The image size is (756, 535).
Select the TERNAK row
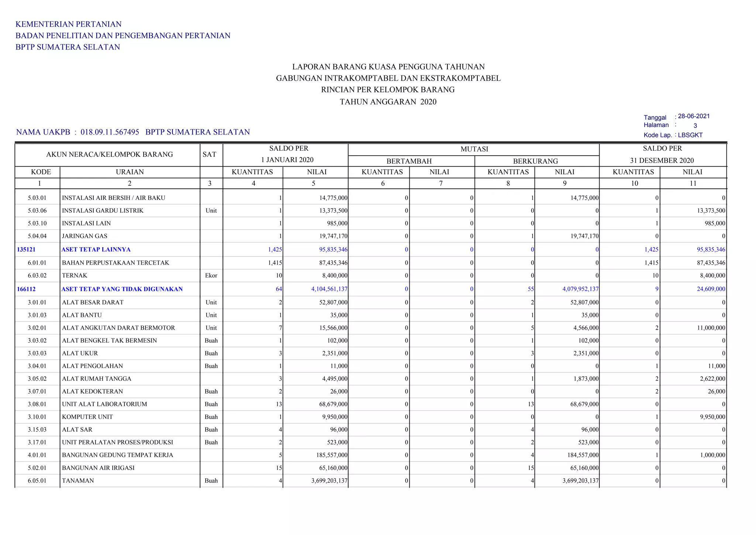click(x=75, y=275)
